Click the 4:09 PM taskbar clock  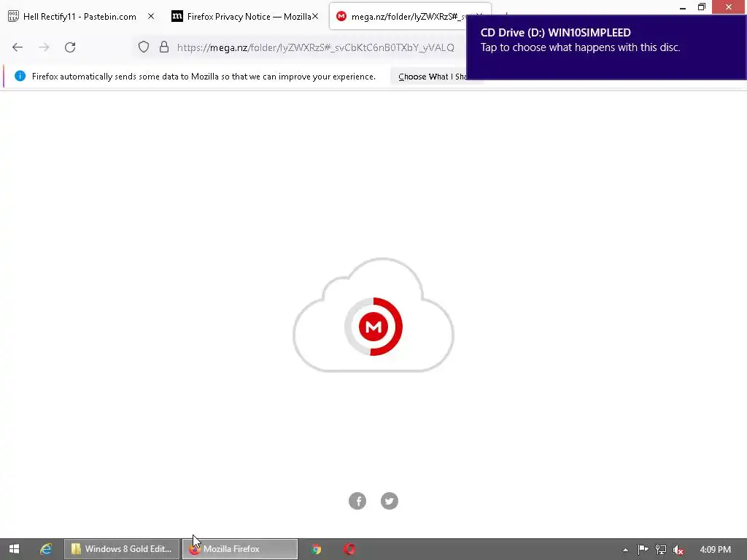(x=715, y=550)
